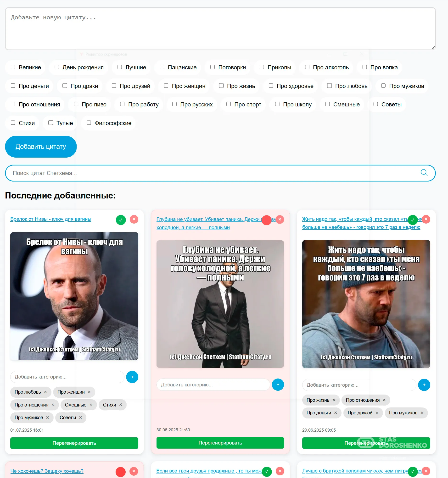Delete the Глубина не убивает quote with red X

pos(280,220)
